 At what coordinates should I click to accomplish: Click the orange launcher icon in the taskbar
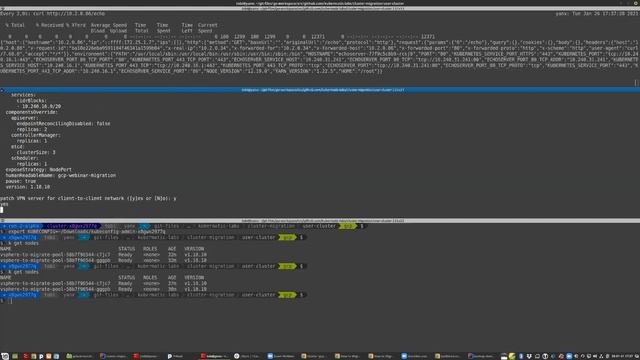pyautogui.click(x=49, y=356)
